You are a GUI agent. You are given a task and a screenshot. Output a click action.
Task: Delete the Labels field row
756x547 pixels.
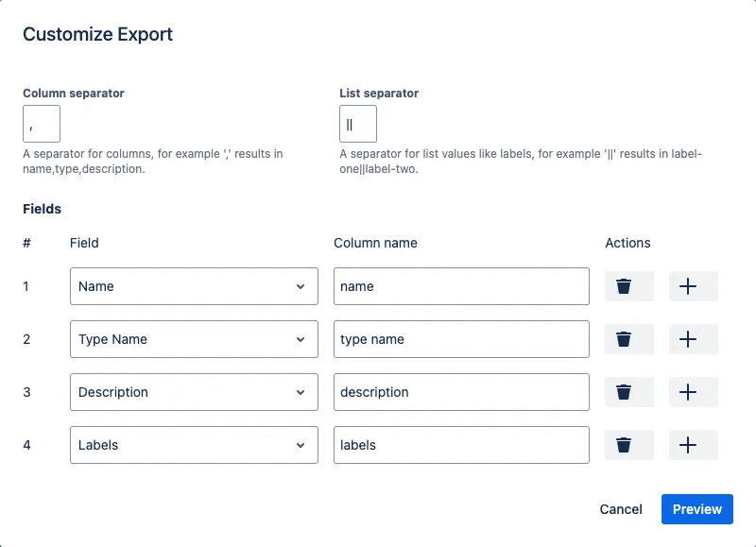(628, 445)
